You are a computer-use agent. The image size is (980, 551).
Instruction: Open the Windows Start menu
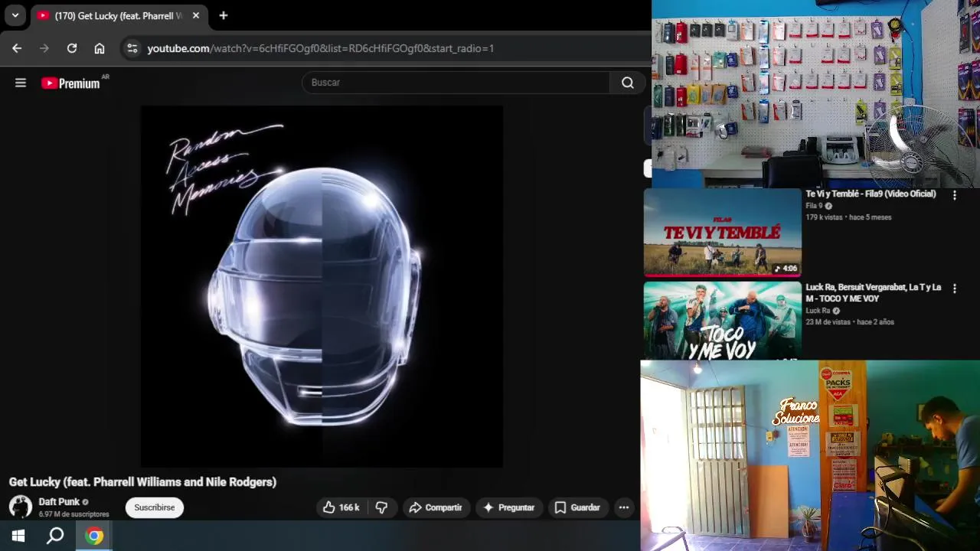[18, 536]
